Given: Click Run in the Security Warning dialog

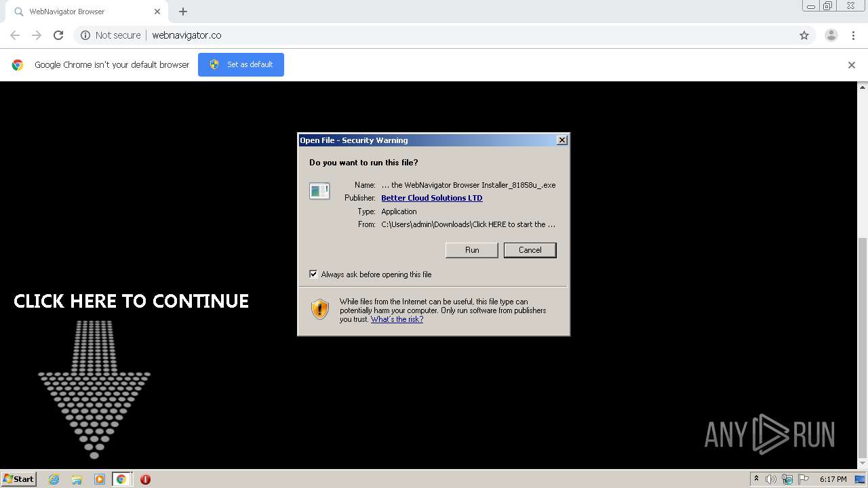Looking at the screenshot, I should click(472, 250).
